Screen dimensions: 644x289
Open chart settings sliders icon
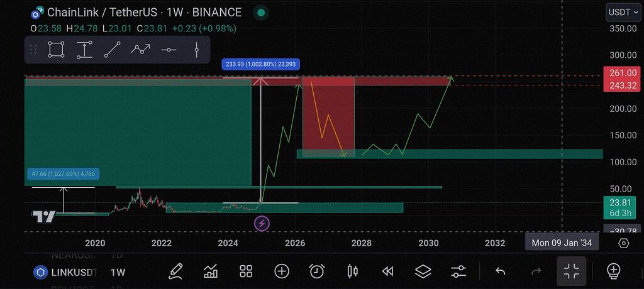click(x=458, y=271)
